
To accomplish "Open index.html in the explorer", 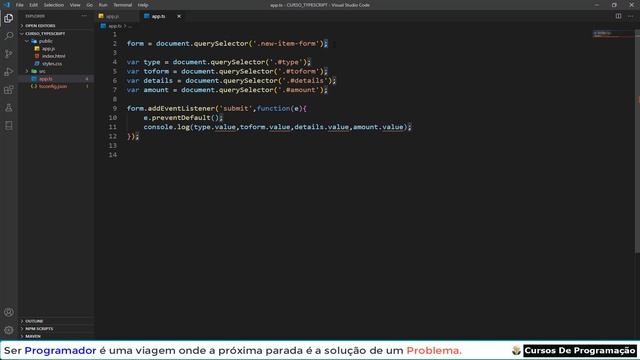I will click(x=53, y=56).
